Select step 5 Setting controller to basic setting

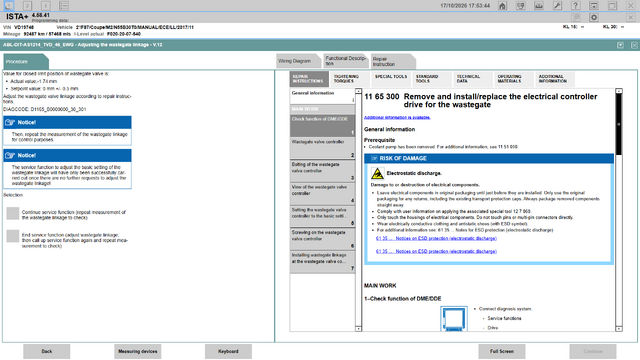tap(322, 216)
